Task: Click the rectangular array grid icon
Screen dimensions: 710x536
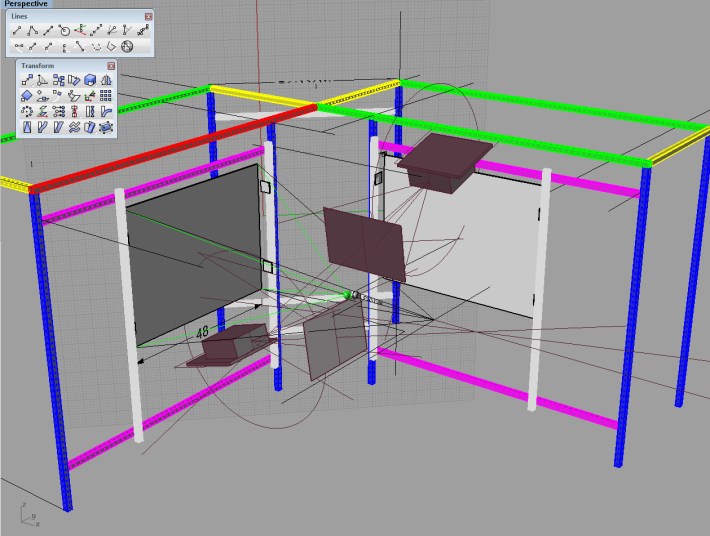Action: (106, 96)
